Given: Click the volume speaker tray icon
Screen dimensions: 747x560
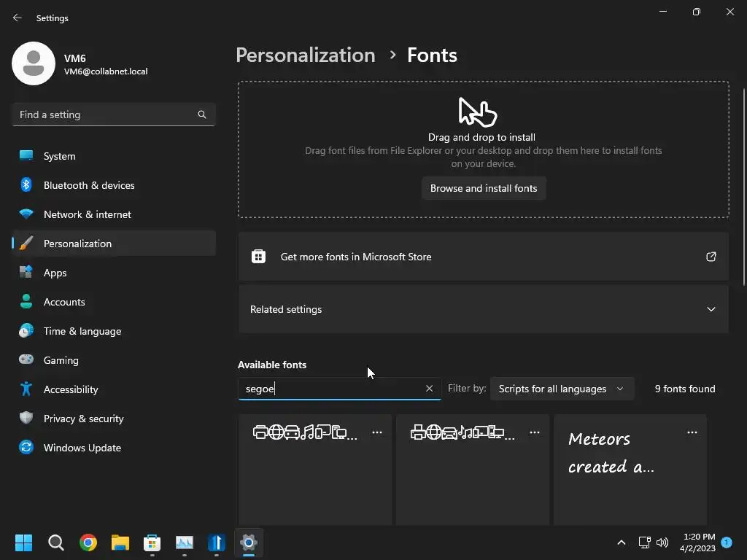Looking at the screenshot, I should [662, 542].
